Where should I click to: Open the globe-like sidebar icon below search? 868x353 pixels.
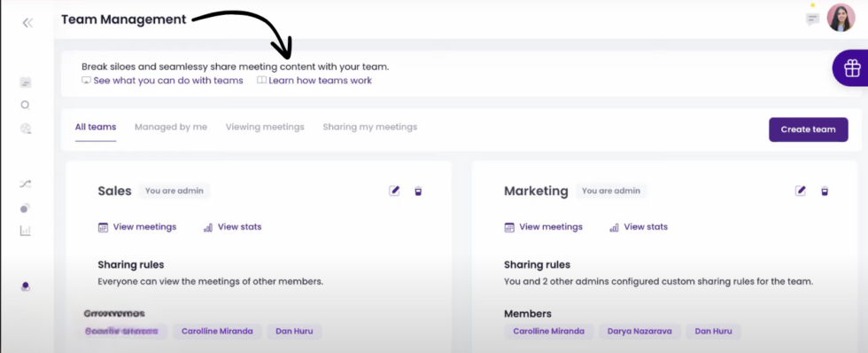click(x=26, y=129)
